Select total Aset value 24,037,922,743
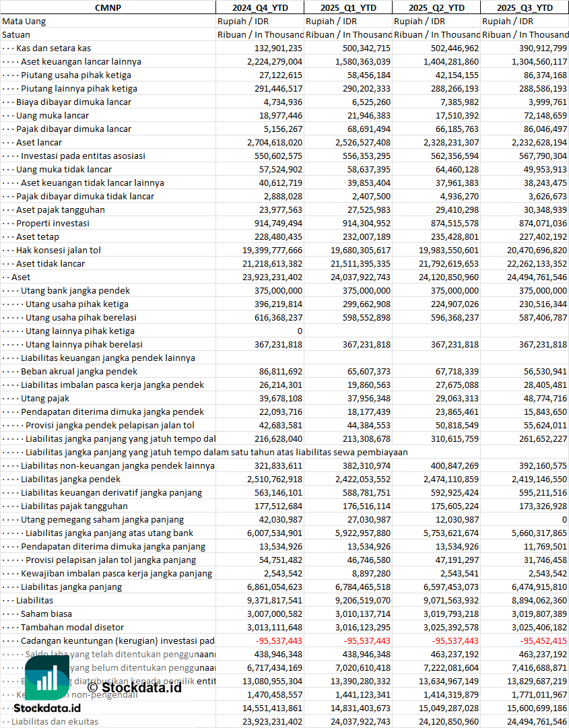 click(x=361, y=277)
